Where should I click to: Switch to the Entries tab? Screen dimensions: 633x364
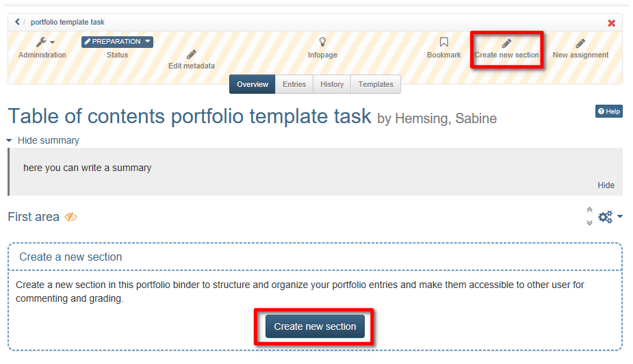click(x=294, y=84)
